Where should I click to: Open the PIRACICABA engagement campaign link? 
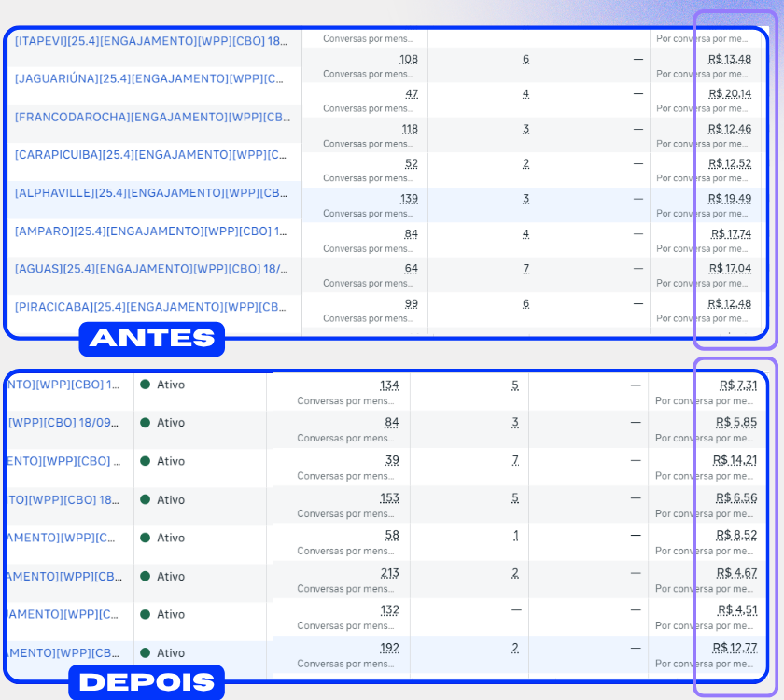pos(150,307)
